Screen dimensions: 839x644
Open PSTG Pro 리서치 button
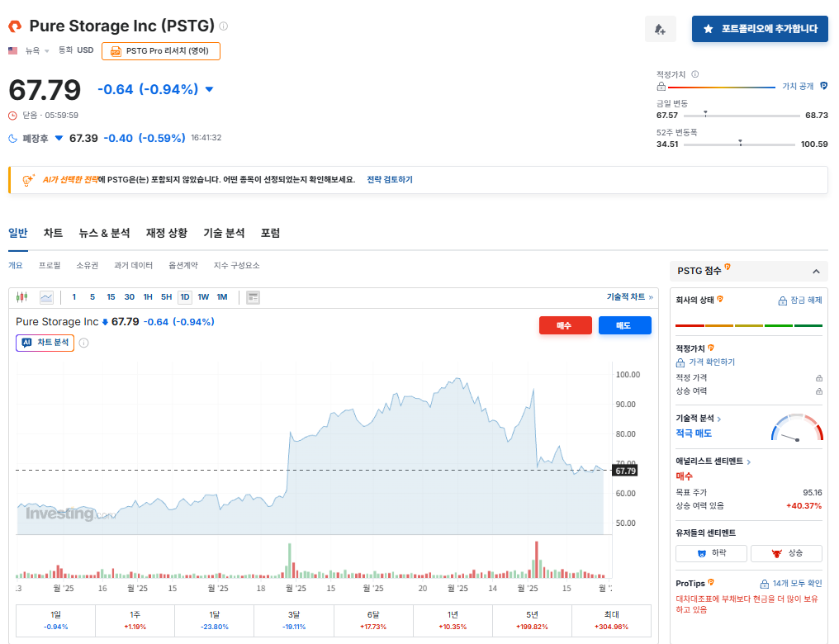click(x=161, y=51)
